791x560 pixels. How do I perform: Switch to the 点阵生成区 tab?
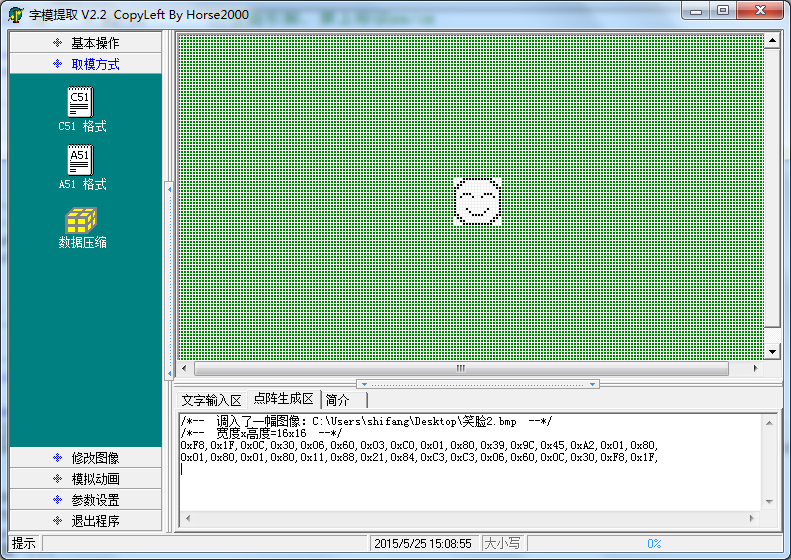[284, 399]
